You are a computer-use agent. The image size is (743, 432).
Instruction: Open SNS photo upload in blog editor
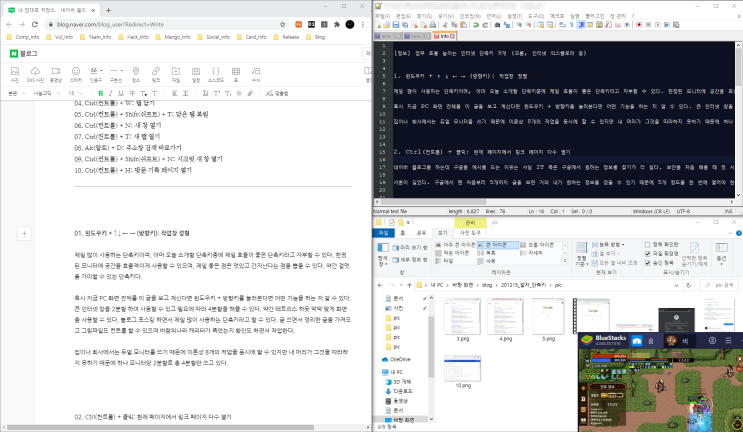point(35,72)
